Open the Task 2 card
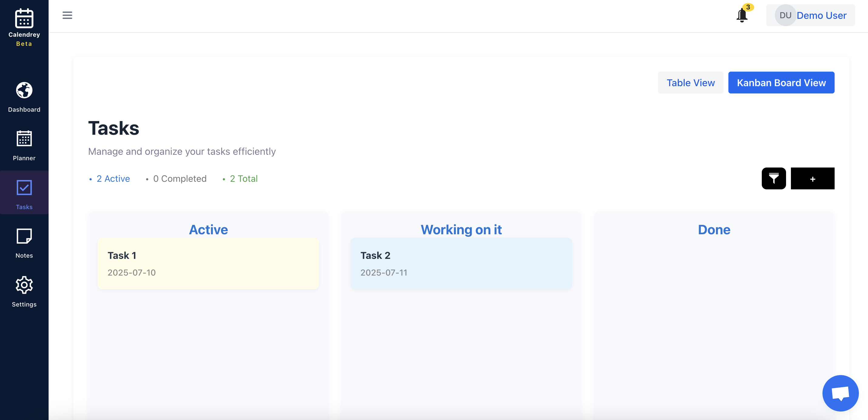868x420 pixels. 461,263
